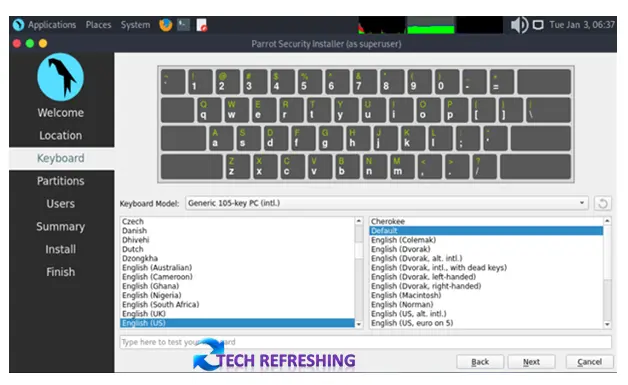The width and height of the screenshot is (628, 385).
Task: Select English (Cameroon) layout
Action: coord(237,277)
